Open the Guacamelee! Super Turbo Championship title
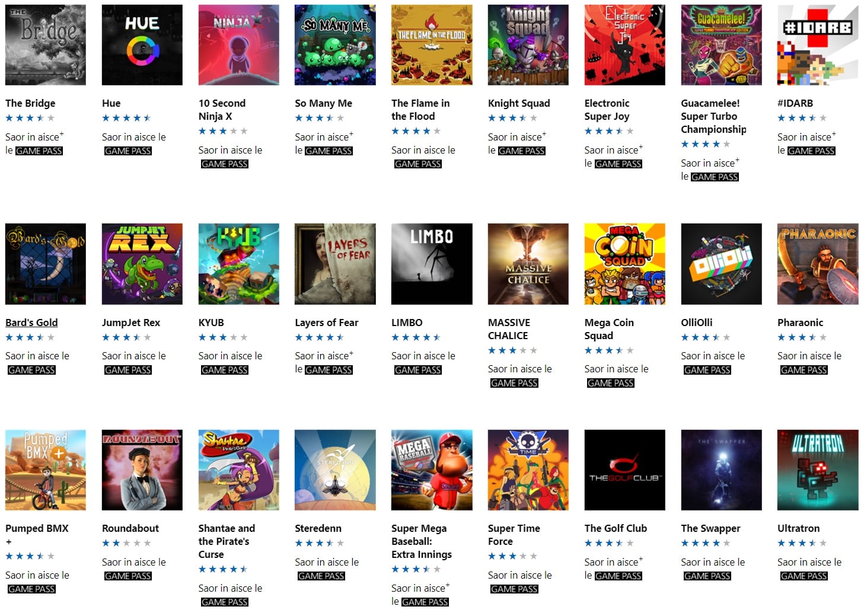This screenshot has height=616, width=864. 713,116
